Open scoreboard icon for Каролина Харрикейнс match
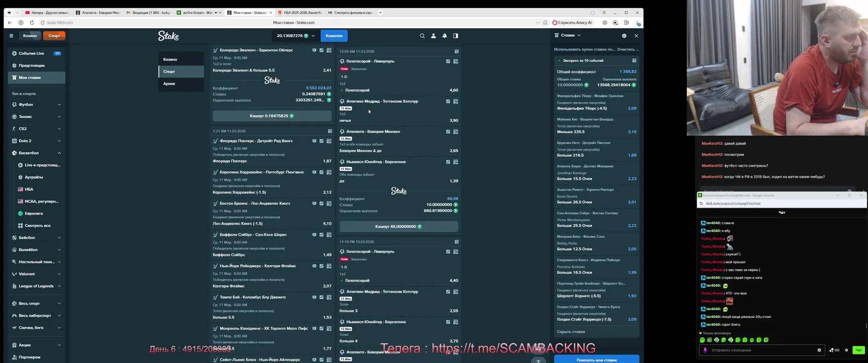This screenshot has width=868, height=363. pos(329,172)
